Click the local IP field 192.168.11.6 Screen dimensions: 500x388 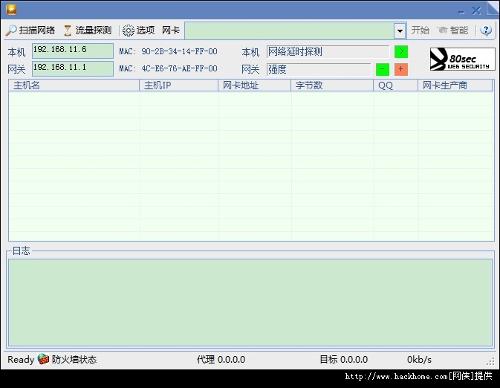[73, 51]
